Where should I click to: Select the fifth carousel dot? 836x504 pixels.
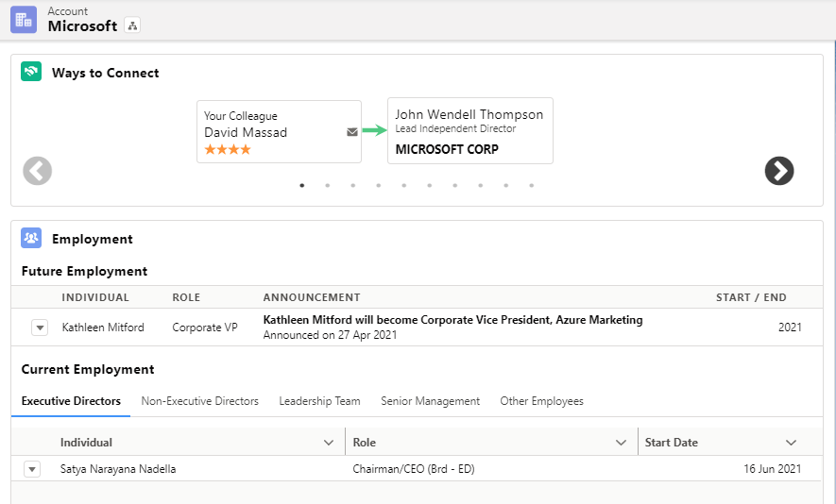(404, 185)
